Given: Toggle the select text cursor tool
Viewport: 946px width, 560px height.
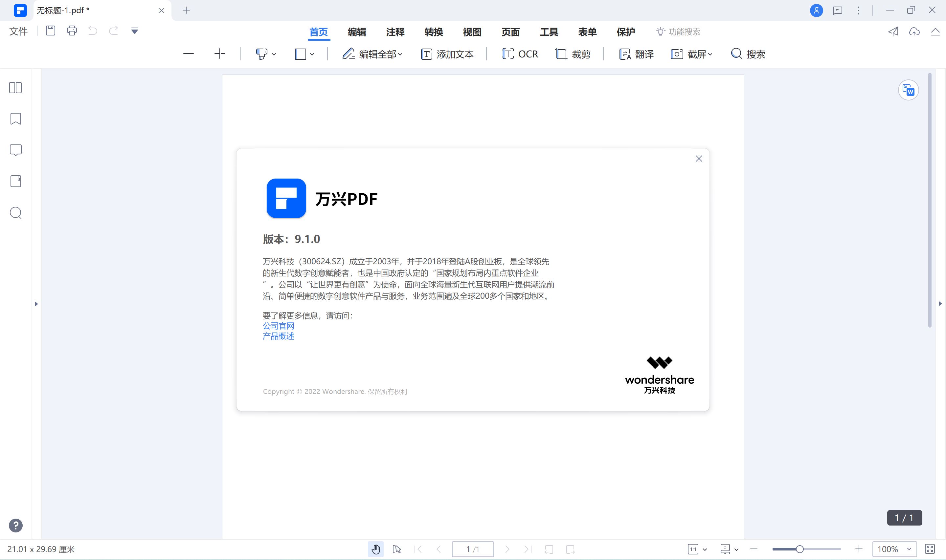Looking at the screenshot, I should tap(396, 549).
